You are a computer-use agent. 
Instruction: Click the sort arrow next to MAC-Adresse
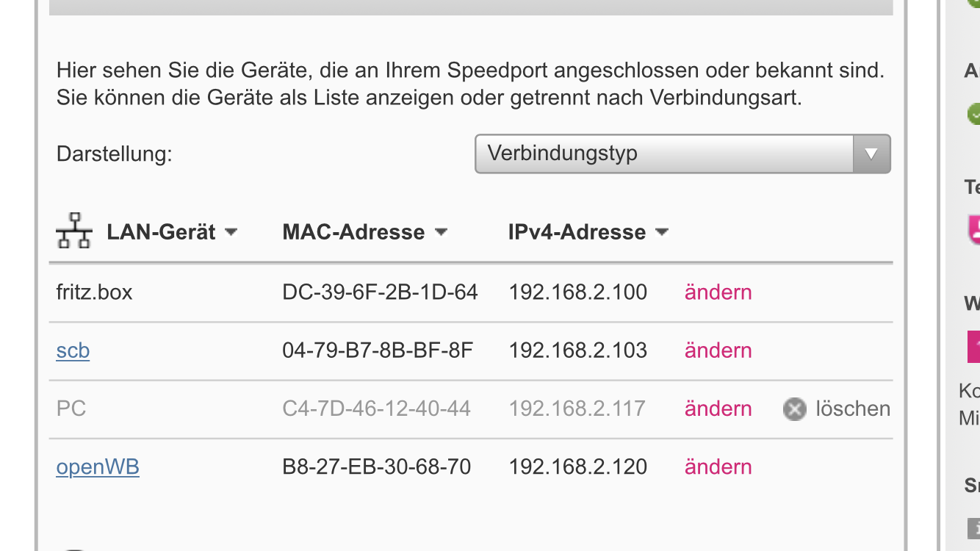tap(441, 232)
